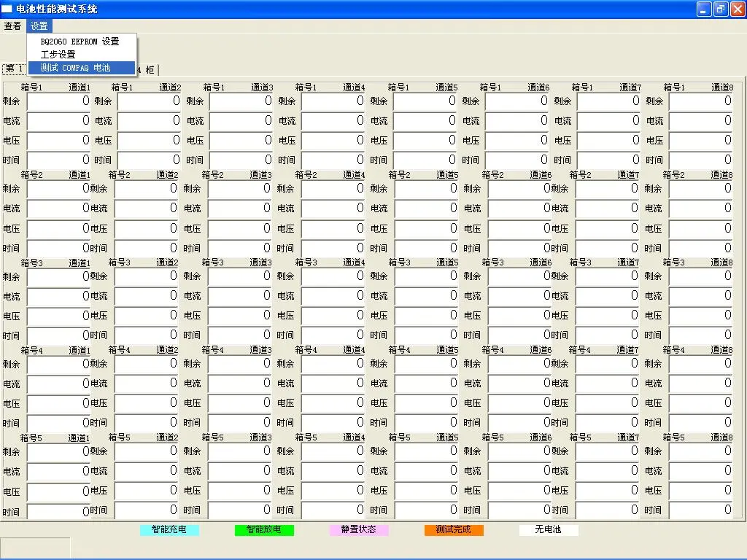The image size is (747, 560).
Task: Select the 时间 field of 箱号5 通道8
Action: pos(701,510)
